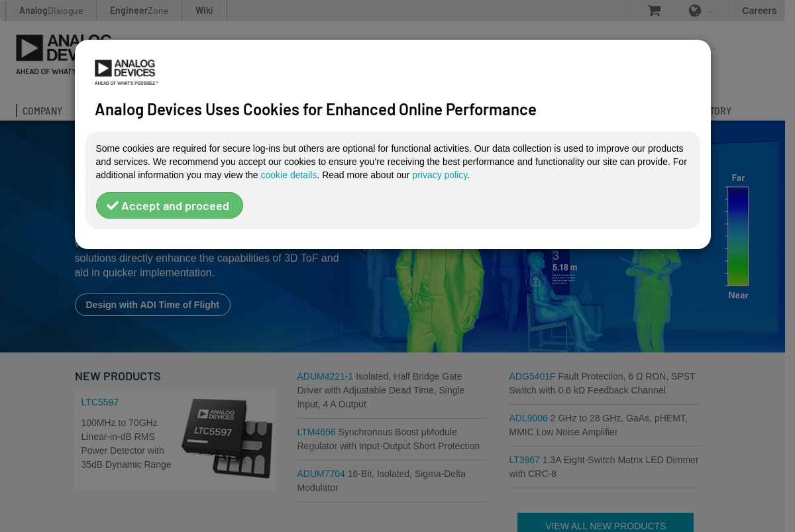Viewport: 795px width, 532px height.
Task: Open the cookie details link
Action: coord(288,175)
